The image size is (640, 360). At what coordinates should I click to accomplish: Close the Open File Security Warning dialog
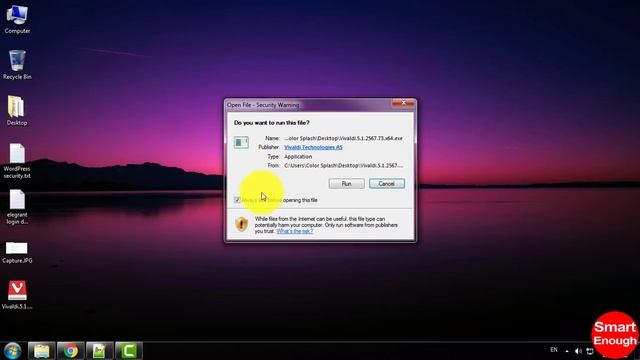403,103
